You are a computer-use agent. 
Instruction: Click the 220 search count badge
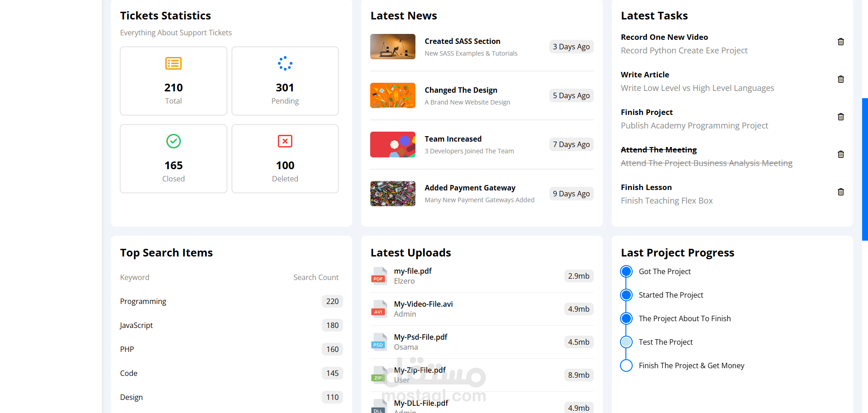click(x=332, y=301)
